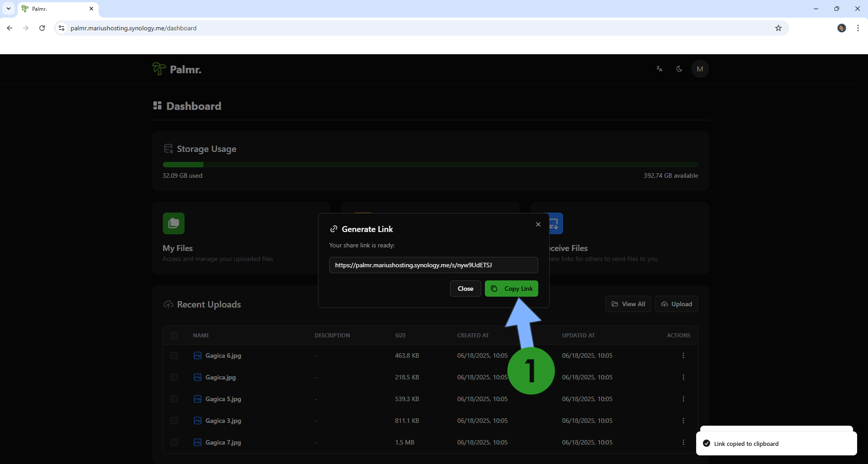Viewport: 868px width, 464px height.
Task: Open actions menu for Gagica.jpg
Action: click(x=683, y=377)
